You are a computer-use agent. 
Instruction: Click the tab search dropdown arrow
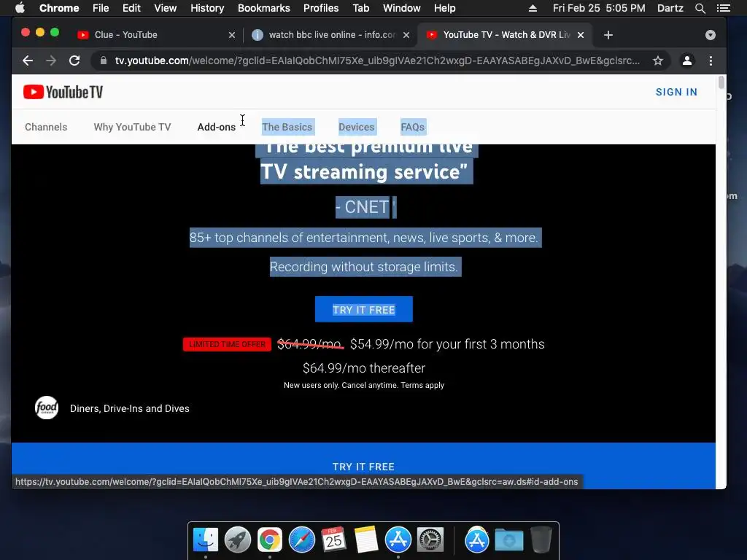point(711,35)
